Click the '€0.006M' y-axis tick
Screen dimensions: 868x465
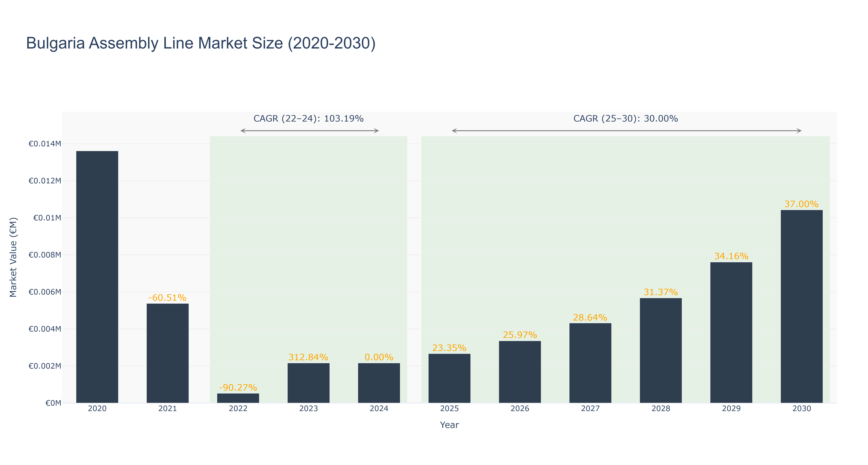click(x=45, y=292)
